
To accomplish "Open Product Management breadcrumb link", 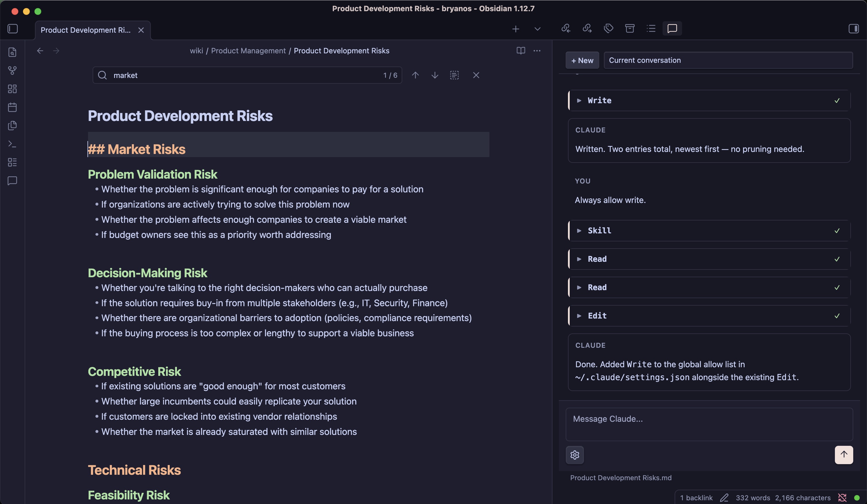I will (x=248, y=51).
